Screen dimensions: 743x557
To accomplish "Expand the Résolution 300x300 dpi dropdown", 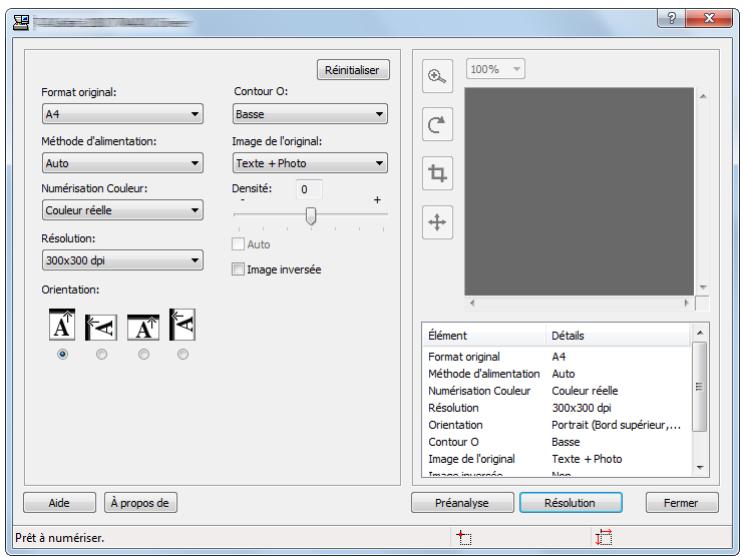I will (123, 260).
